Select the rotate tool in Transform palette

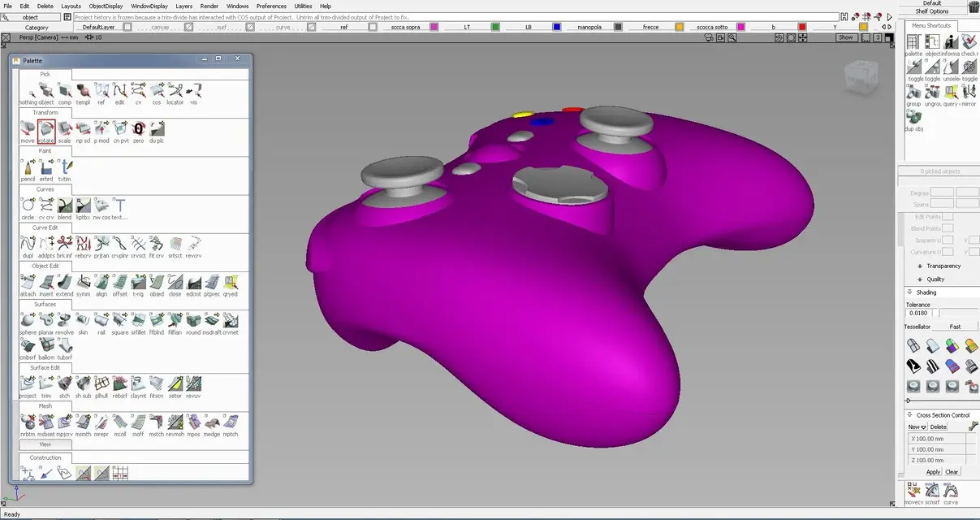tap(46, 130)
